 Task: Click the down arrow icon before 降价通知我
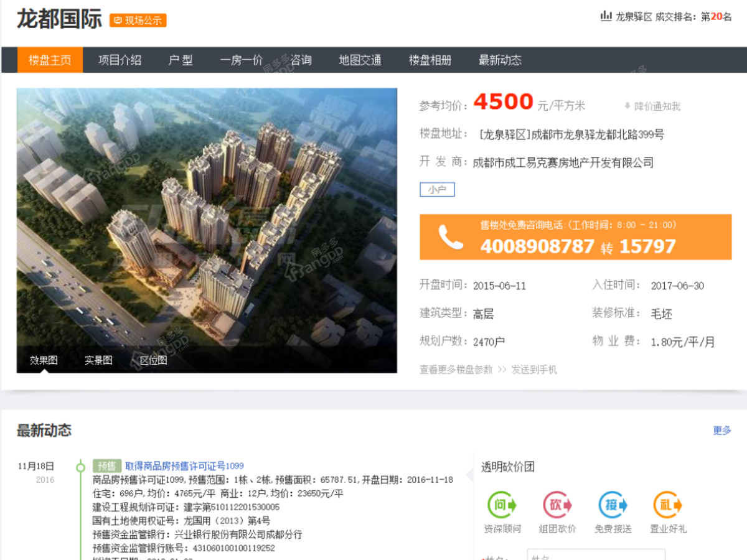[627, 106]
